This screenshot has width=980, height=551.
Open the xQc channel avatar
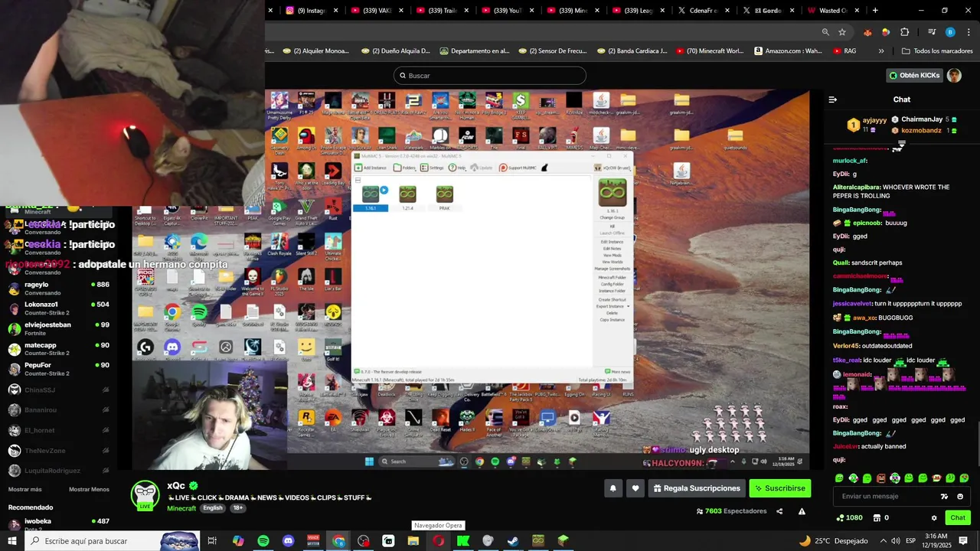pyautogui.click(x=145, y=495)
